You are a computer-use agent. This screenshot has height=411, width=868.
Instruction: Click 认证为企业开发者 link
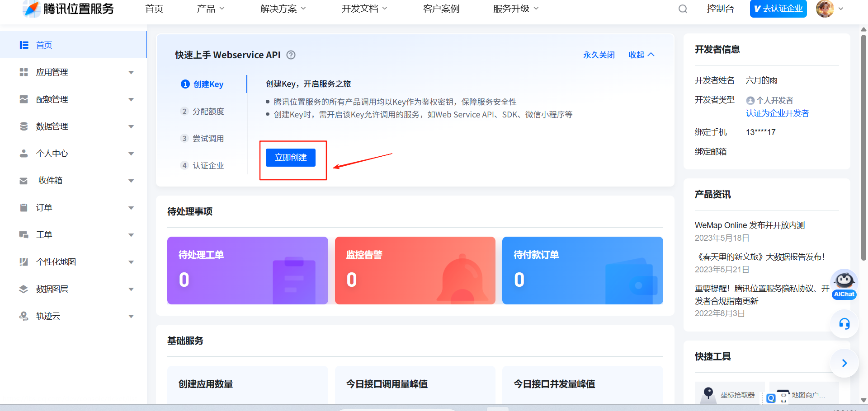pos(777,113)
